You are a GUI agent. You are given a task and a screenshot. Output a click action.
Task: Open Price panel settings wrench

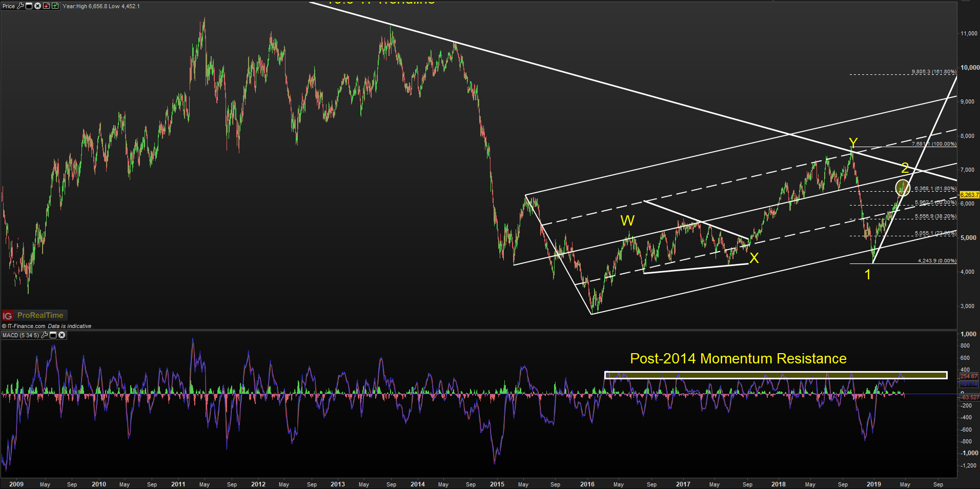(x=21, y=6)
